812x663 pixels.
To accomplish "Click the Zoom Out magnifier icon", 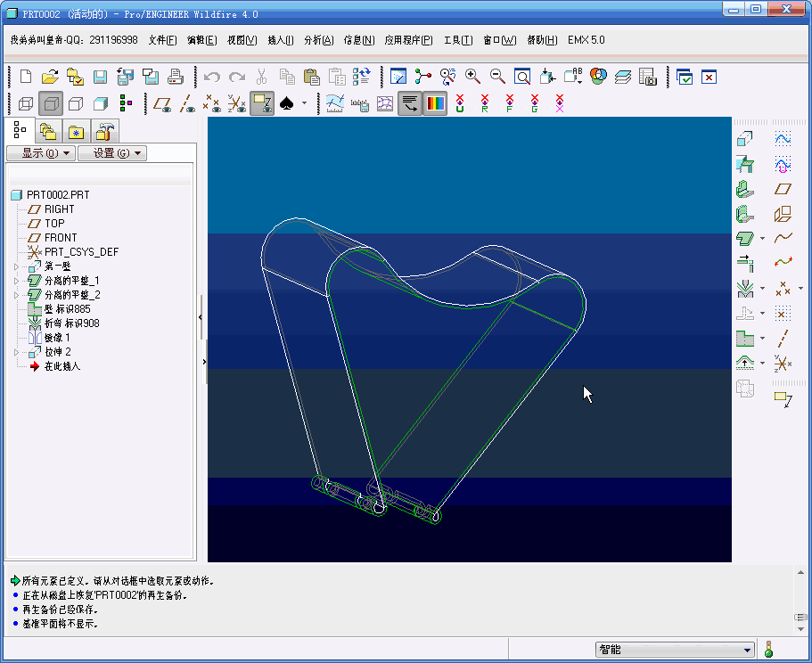I will click(497, 77).
